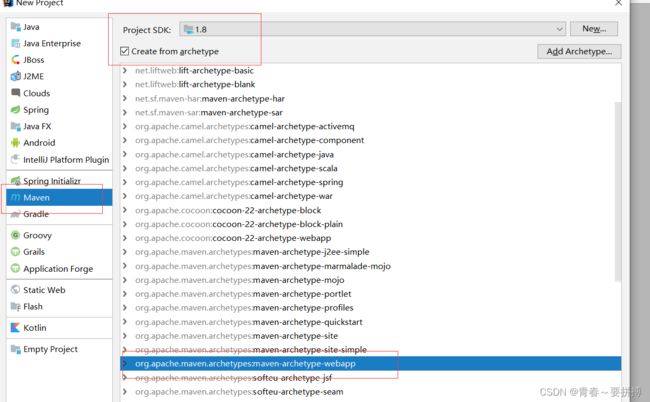
Task: Close the New Project dialog
Action: click(x=618, y=3)
